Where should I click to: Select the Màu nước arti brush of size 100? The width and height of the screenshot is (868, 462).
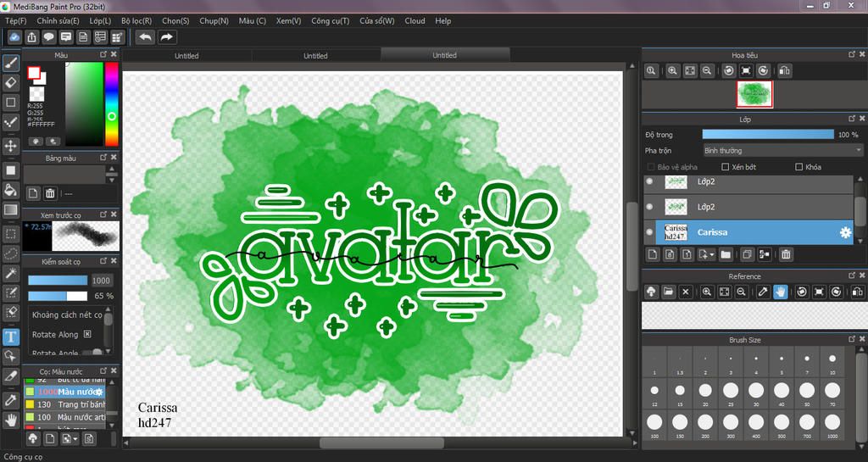point(64,417)
